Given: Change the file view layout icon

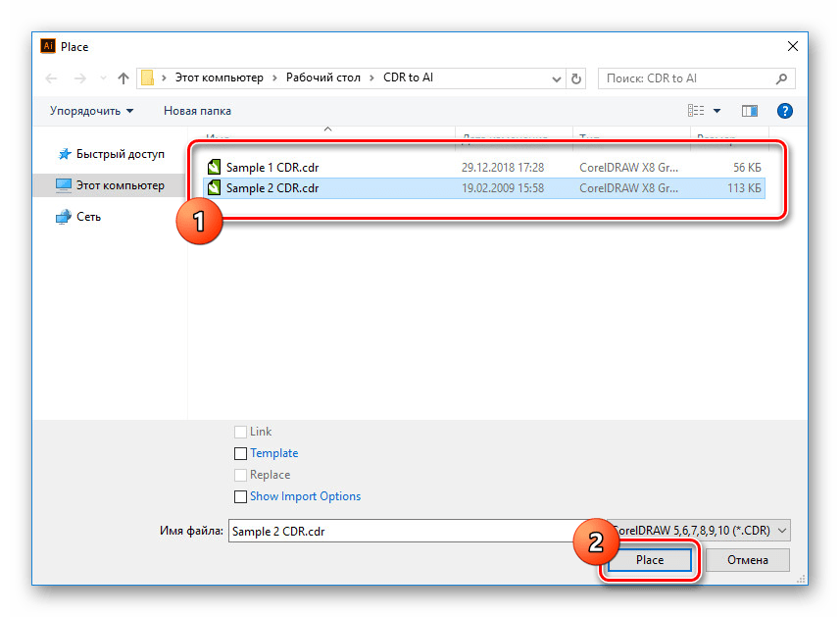Looking at the screenshot, I should (x=696, y=111).
